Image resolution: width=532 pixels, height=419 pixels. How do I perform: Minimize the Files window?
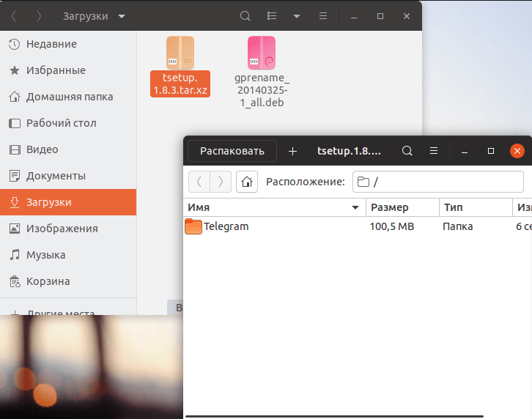coord(354,16)
